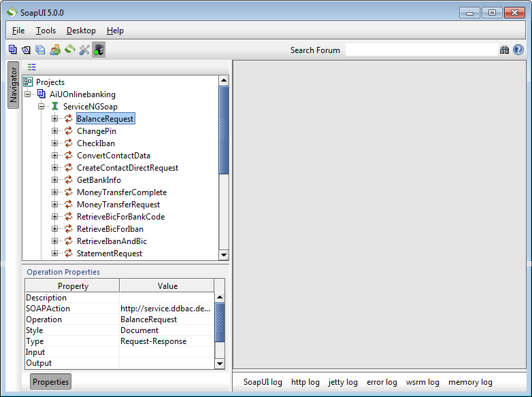Image resolution: width=532 pixels, height=397 pixels.
Task: Open Preferences via the tools icon
Action: pos(84,50)
